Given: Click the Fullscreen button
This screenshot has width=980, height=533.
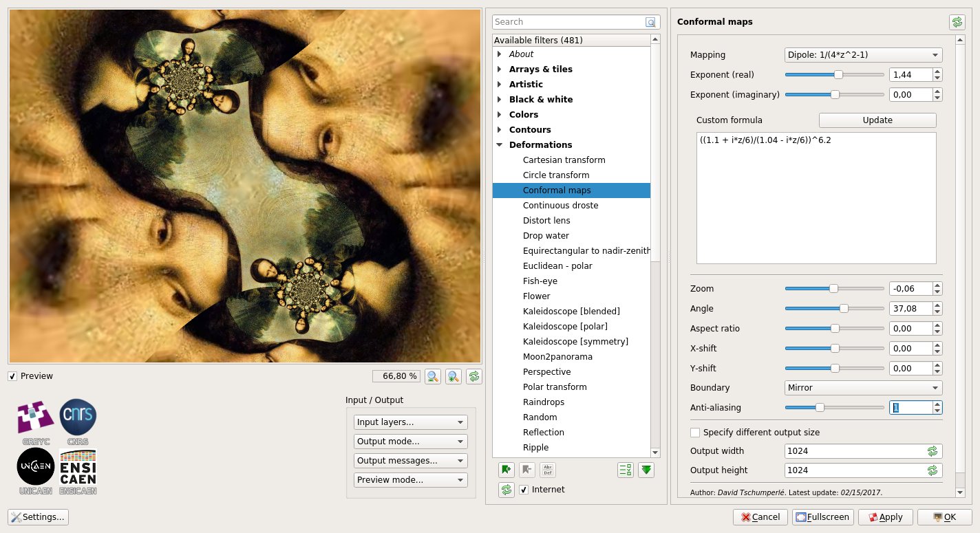Looking at the screenshot, I should coord(823,517).
